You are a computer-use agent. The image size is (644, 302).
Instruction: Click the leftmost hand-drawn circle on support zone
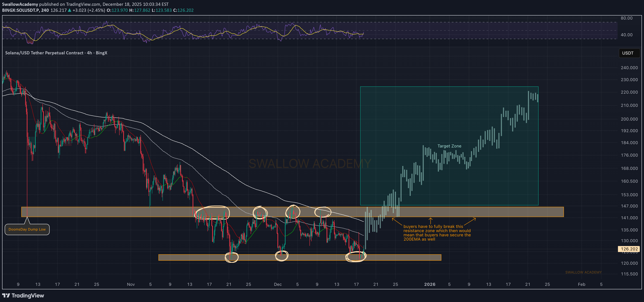(232, 257)
